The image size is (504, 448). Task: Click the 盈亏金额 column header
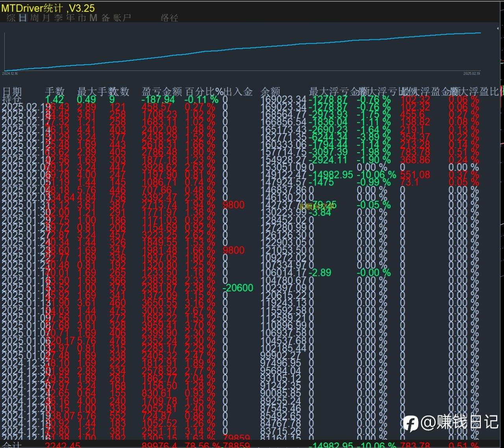click(162, 92)
